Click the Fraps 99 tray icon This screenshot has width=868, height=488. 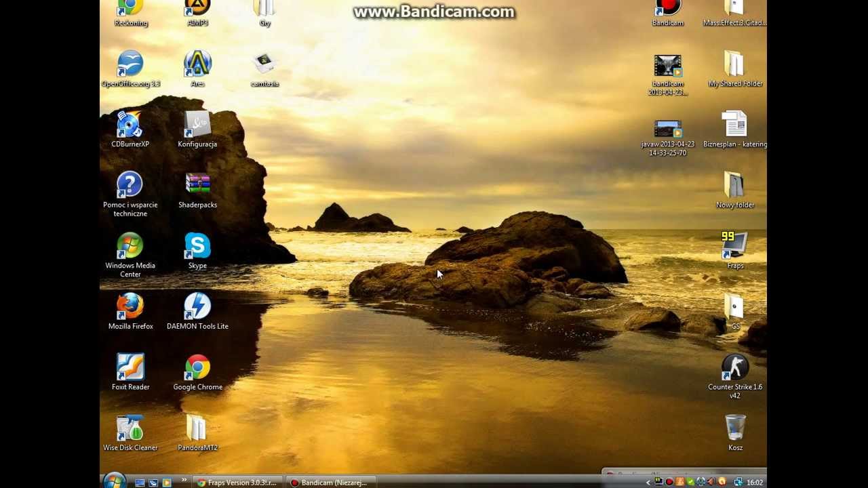click(x=658, y=482)
